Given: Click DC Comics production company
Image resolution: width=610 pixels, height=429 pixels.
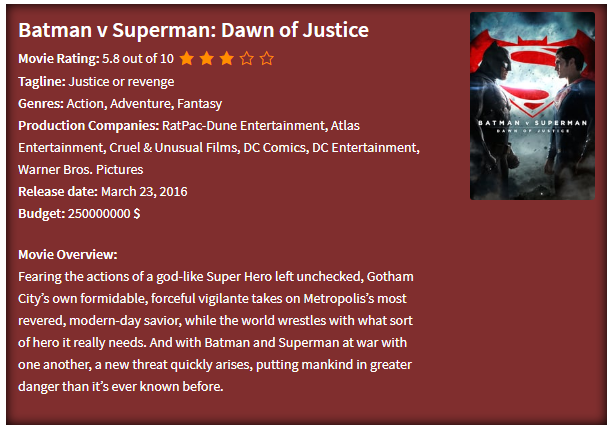Looking at the screenshot, I should 276,148.
